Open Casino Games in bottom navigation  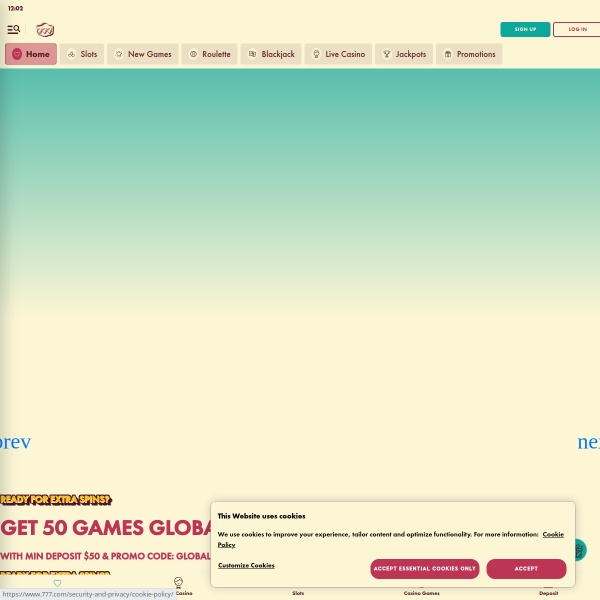(x=421, y=593)
